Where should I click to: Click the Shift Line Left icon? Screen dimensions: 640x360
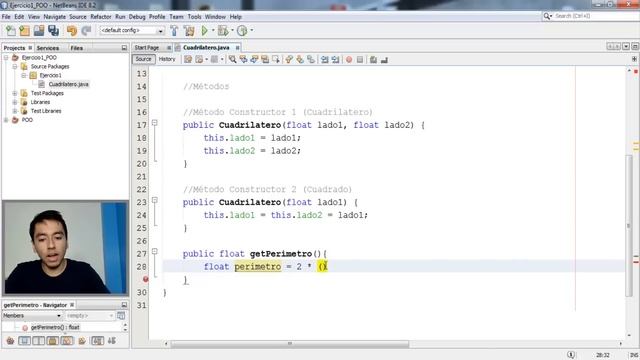[x=324, y=60]
